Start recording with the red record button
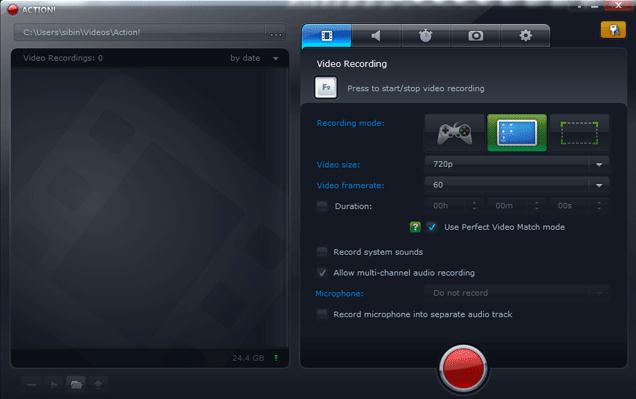Screen dimensions: 636x399 [463, 368]
